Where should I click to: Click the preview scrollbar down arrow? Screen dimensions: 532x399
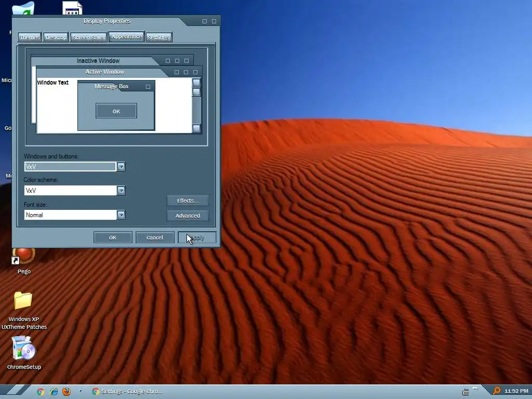[196, 128]
